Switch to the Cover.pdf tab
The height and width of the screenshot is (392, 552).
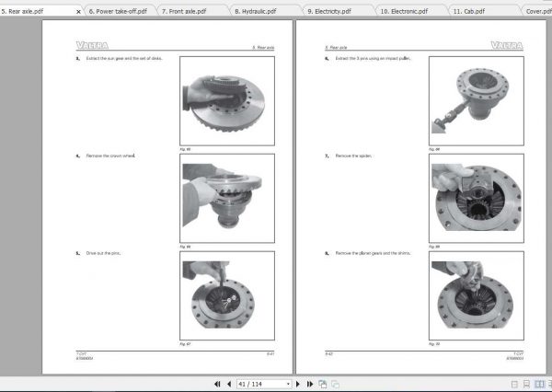point(538,11)
